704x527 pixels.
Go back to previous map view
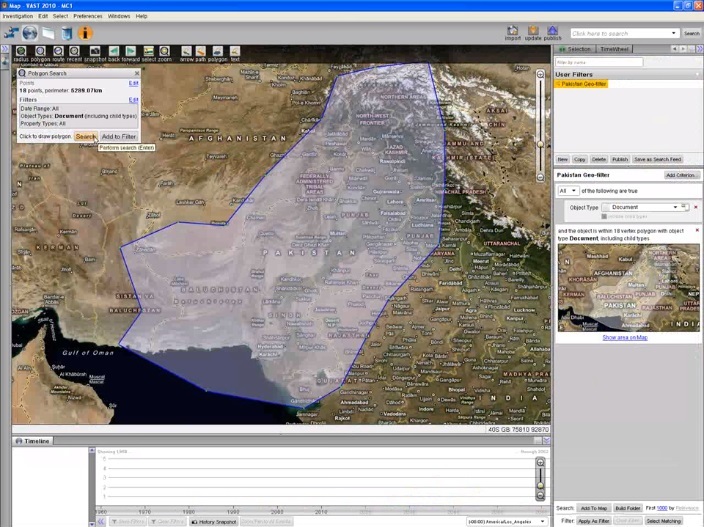tap(114, 51)
